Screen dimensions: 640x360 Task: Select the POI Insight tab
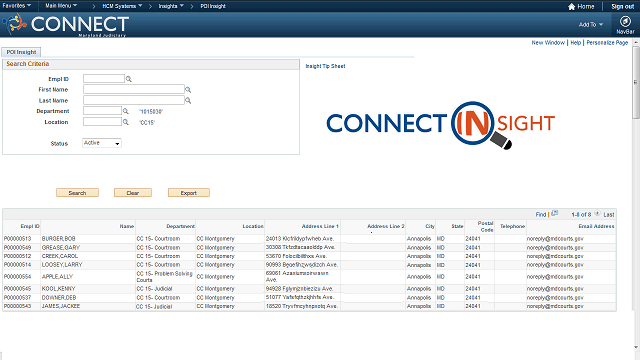21,52
